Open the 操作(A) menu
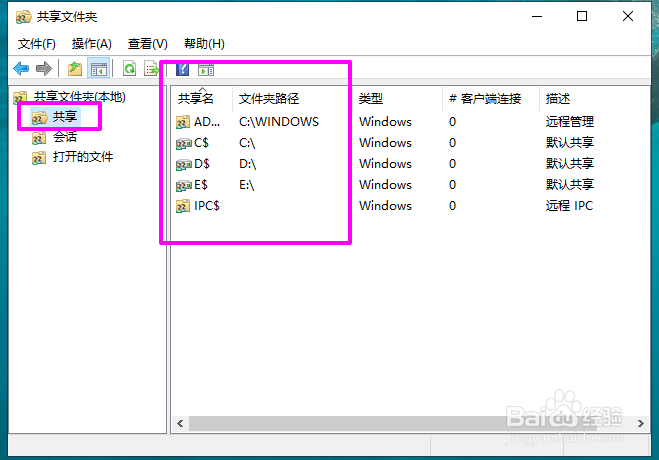Image resolution: width=659 pixels, height=460 pixels. pos(92,44)
